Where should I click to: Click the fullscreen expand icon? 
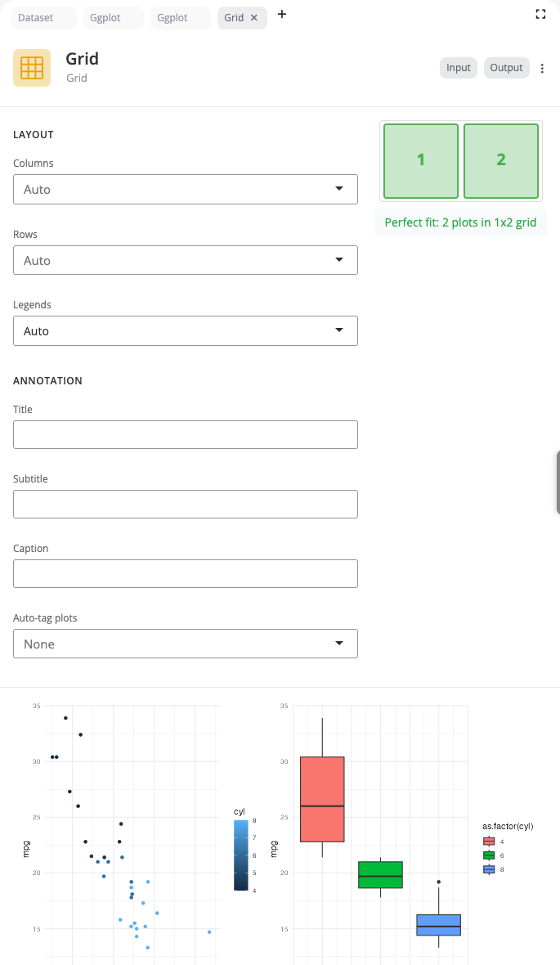click(x=540, y=14)
